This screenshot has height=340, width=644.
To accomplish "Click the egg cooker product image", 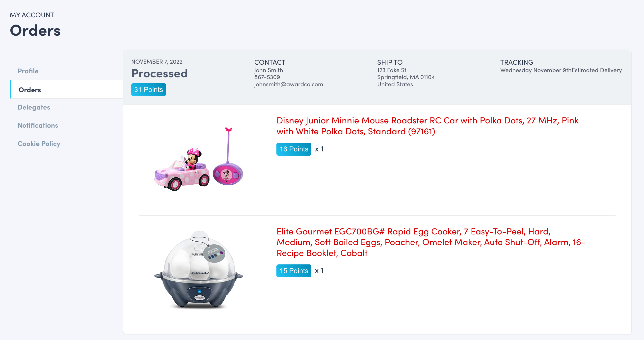I will 198,270.
